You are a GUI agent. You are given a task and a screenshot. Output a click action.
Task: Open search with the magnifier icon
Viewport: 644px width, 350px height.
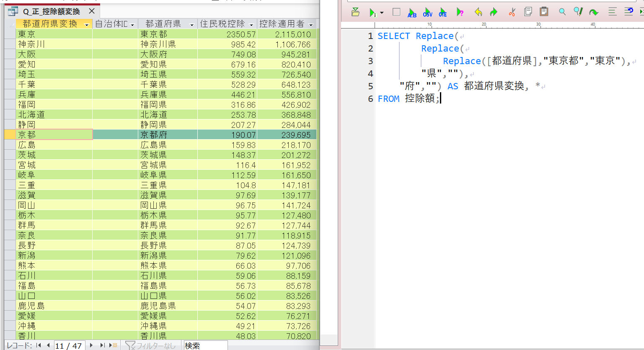(562, 12)
